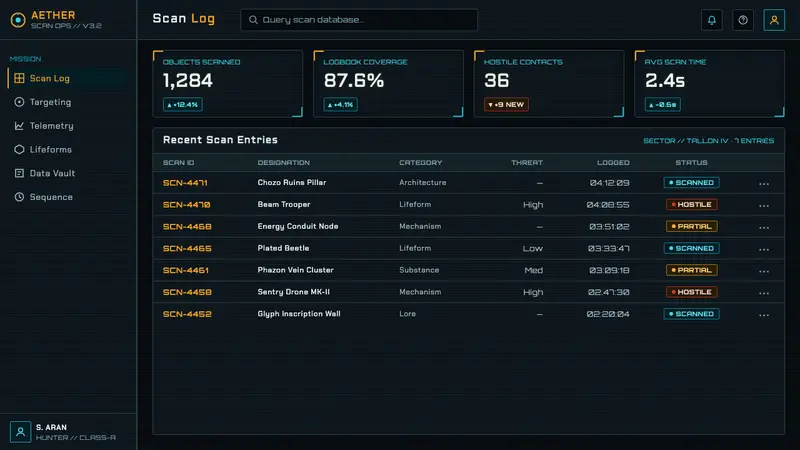Click the Targeting crosshair icon
Image resolution: width=800 pixels, height=450 pixels.
point(19,102)
